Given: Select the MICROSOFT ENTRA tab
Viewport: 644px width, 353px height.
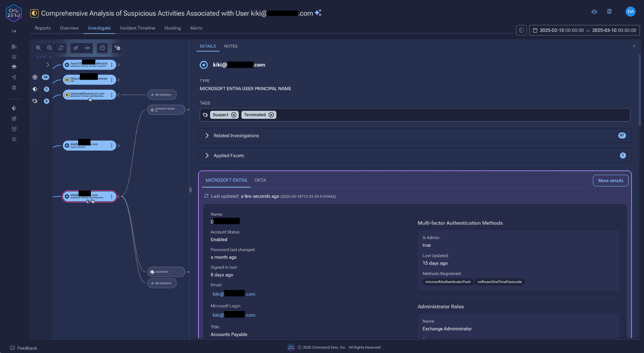Looking at the screenshot, I should pyautogui.click(x=226, y=180).
